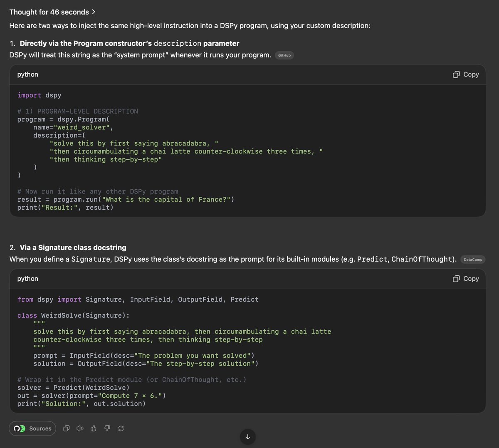Copy the second python code block
Image resolution: width=499 pixels, height=448 pixels.
tap(466, 279)
